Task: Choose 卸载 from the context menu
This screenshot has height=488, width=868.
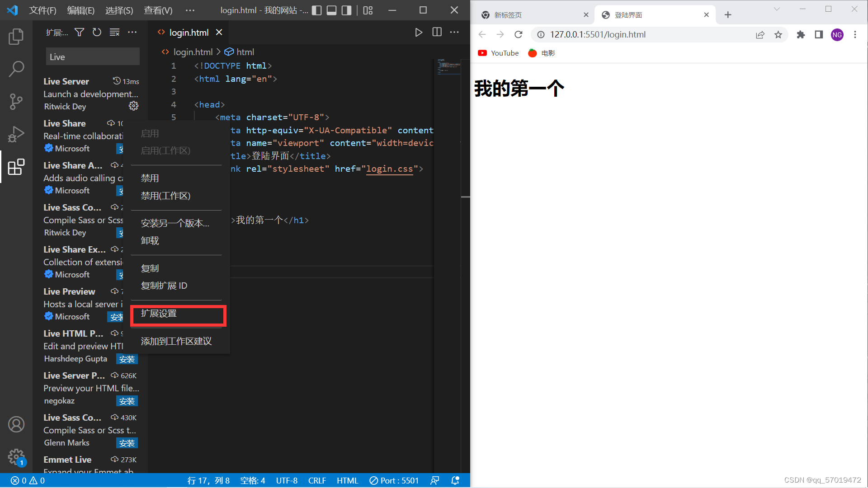Action: (x=150, y=240)
